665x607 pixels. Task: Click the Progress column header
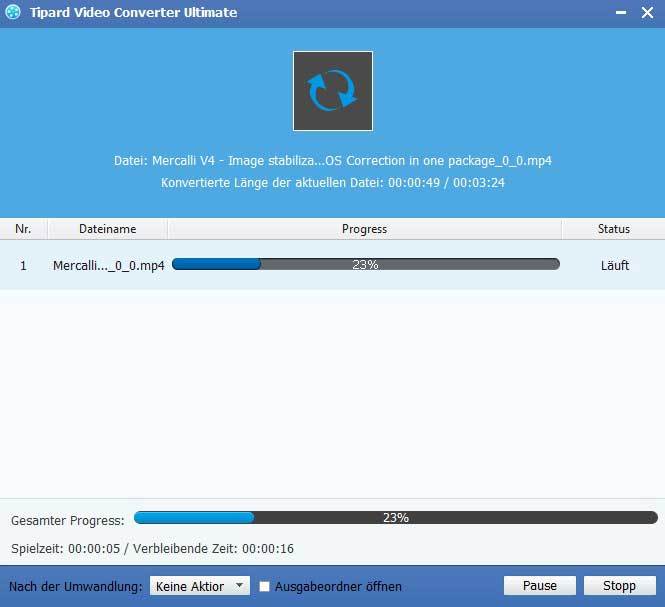point(365,229)
